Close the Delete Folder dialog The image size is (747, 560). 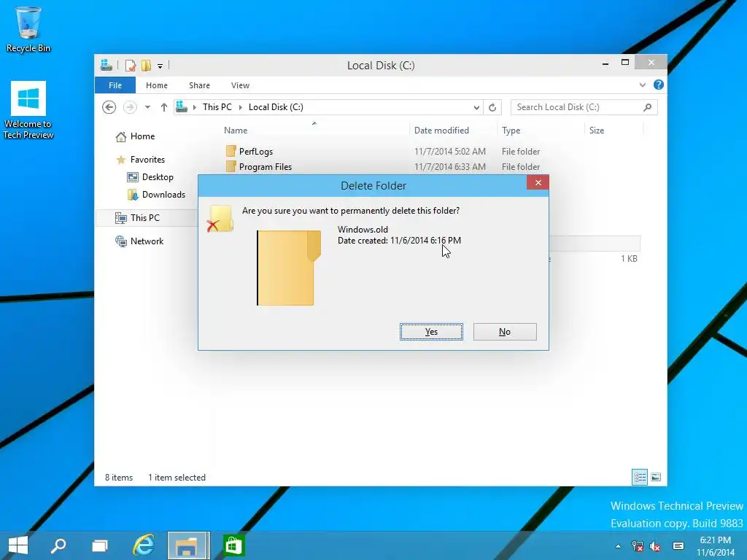[538, 182]
